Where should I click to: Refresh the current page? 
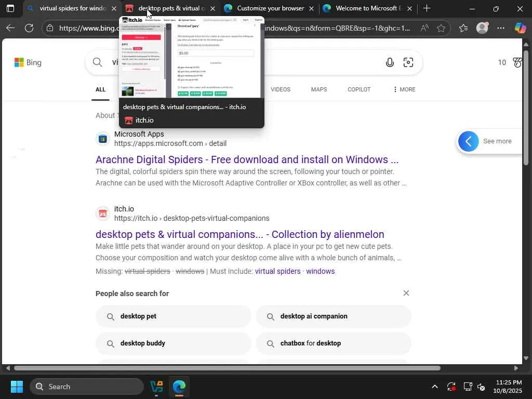coord(29,28)
